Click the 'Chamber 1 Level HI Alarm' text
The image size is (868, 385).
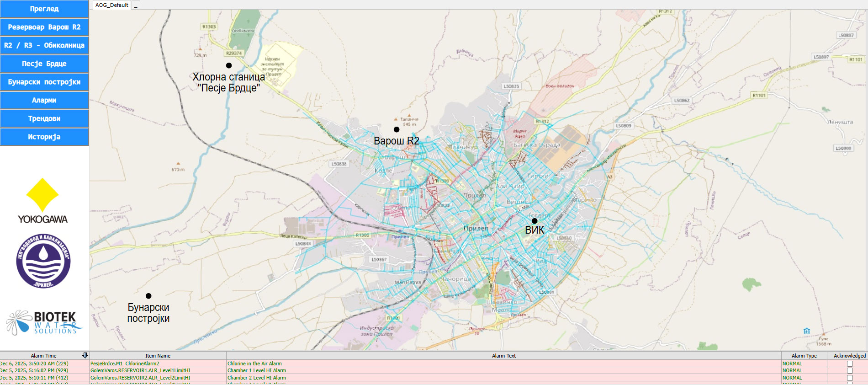click(x=257, y=370)
